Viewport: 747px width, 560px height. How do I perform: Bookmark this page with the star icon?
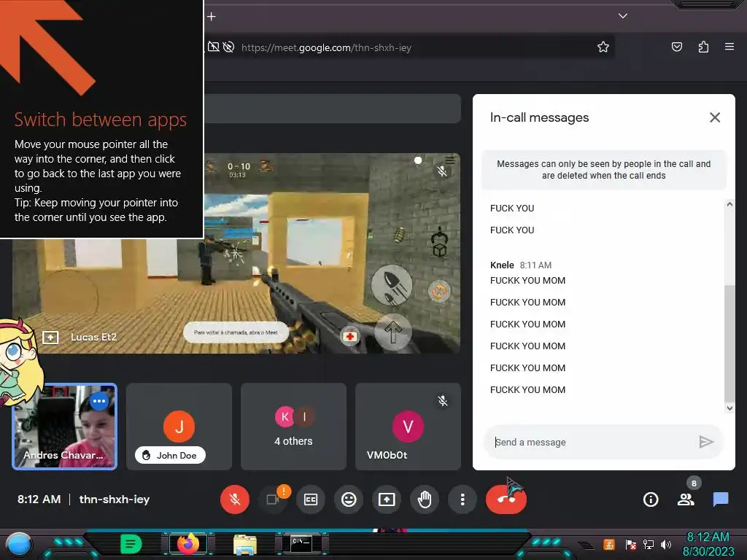click(x=603, y=47)
